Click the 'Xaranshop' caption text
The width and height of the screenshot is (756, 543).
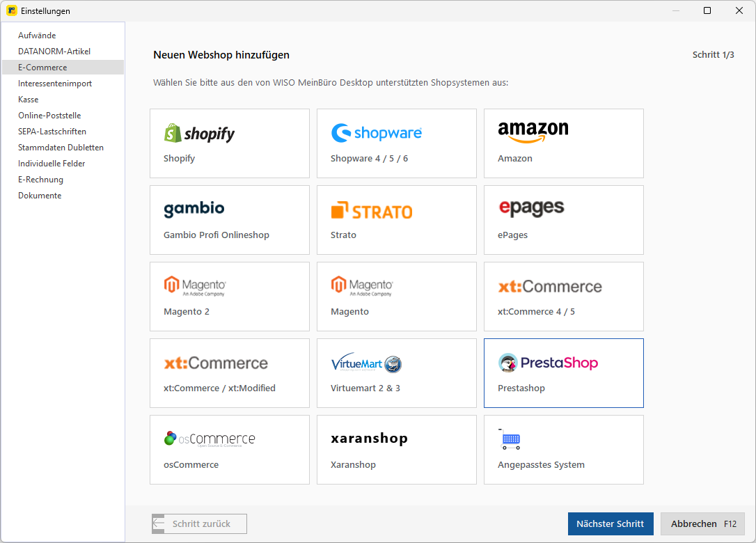click(353, 465)
